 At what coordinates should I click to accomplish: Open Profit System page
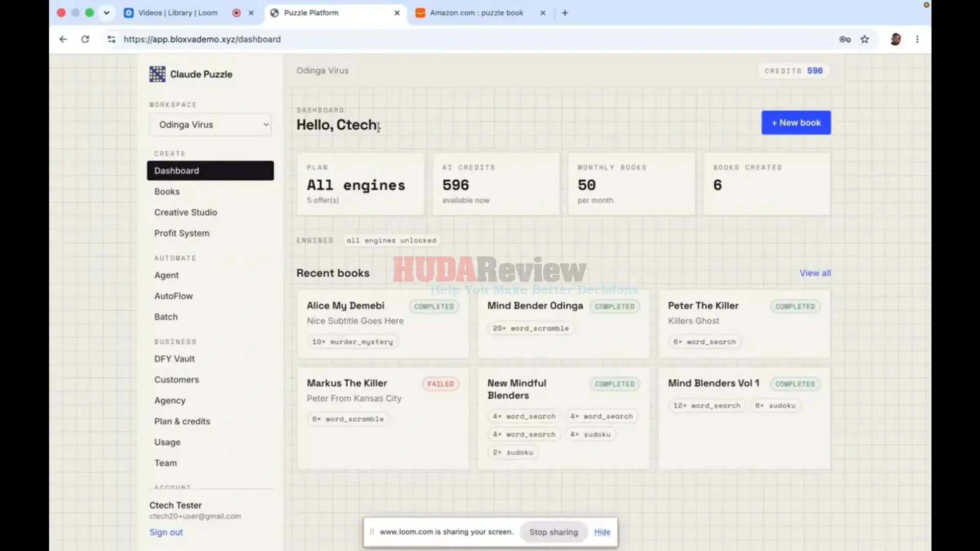(182, 233)
